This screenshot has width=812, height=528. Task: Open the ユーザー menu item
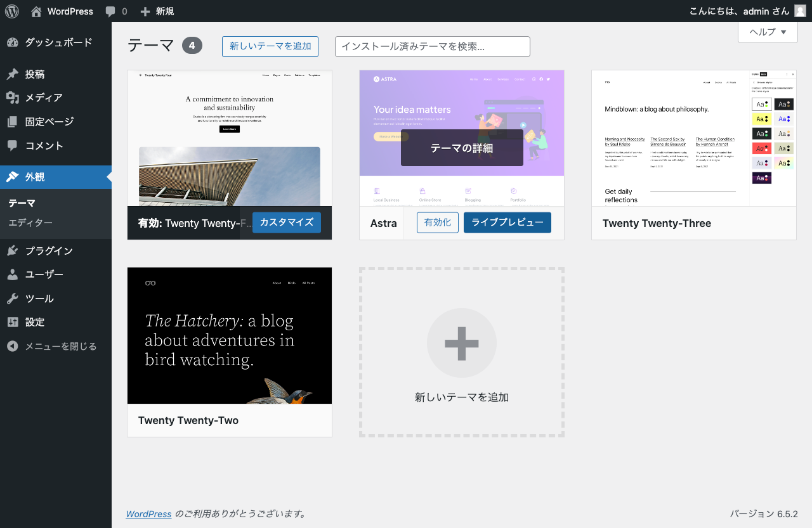[x=56, y=274]
